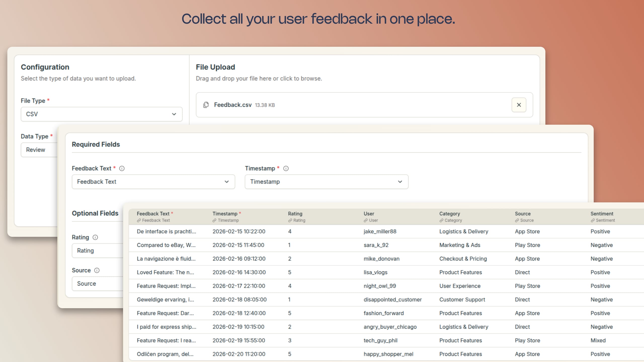Select row with user disappointed_customer
This screenshot has width=644, height=362.
392,300
